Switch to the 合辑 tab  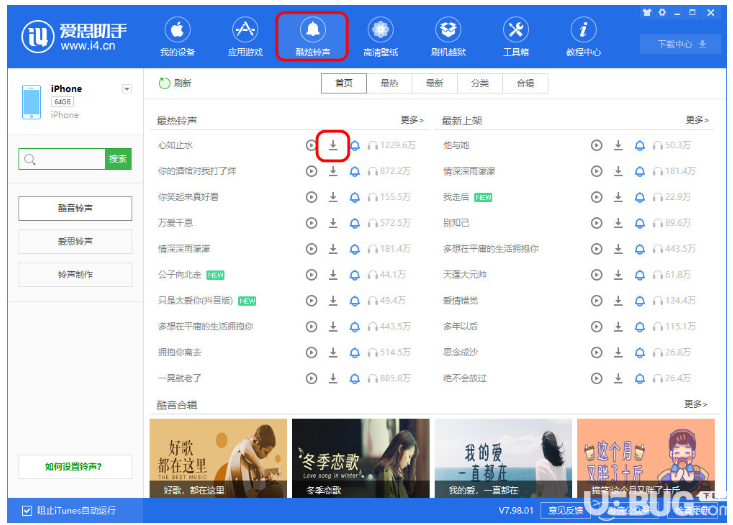pyautogui.click(x=525, y=83)
